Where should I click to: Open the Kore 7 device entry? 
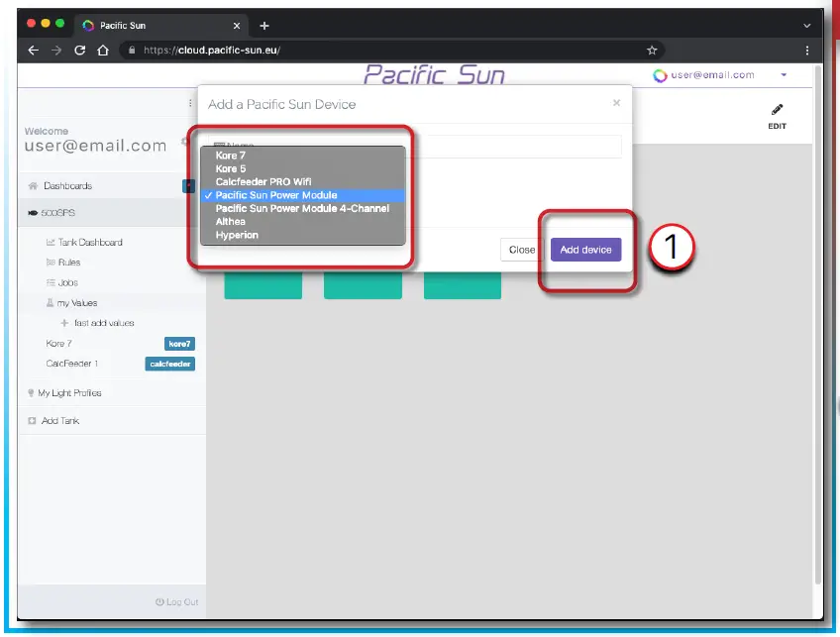click(58, 344)
